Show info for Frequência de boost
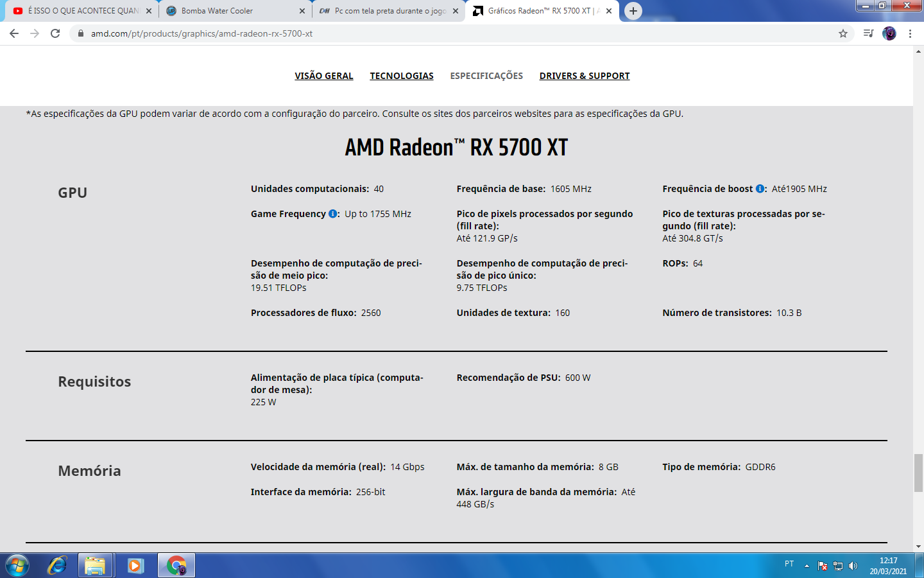This screenshot has height=578, width=924. (760, 189)
